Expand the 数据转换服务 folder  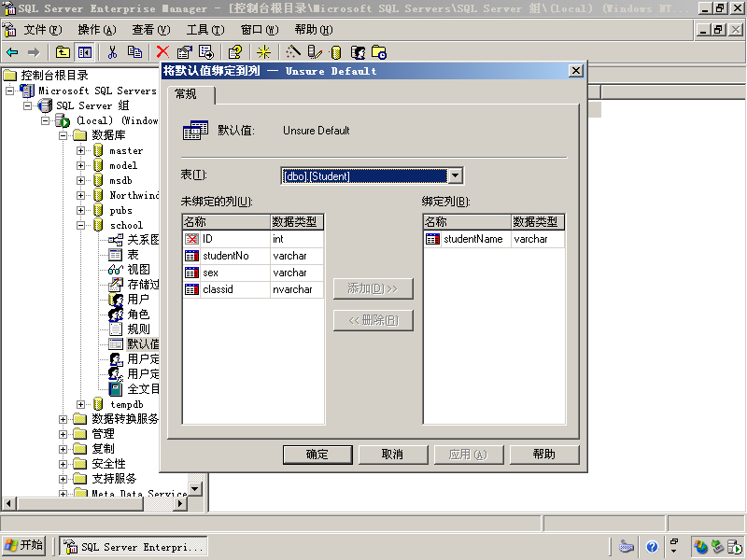click(63, 419)
